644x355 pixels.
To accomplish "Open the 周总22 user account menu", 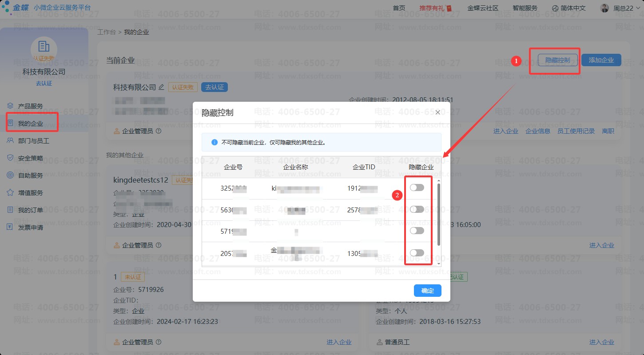I will pos(616,8).
